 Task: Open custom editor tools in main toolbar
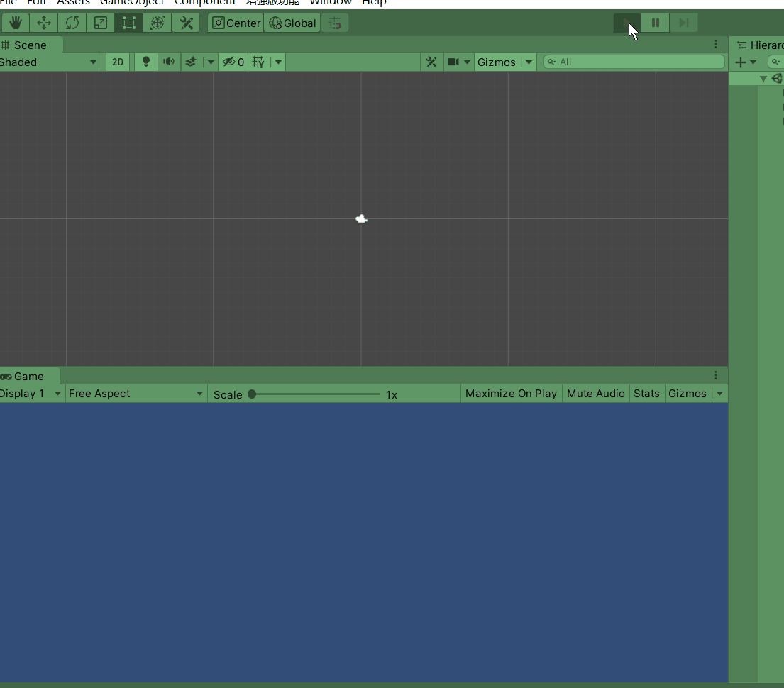[186, 23]
